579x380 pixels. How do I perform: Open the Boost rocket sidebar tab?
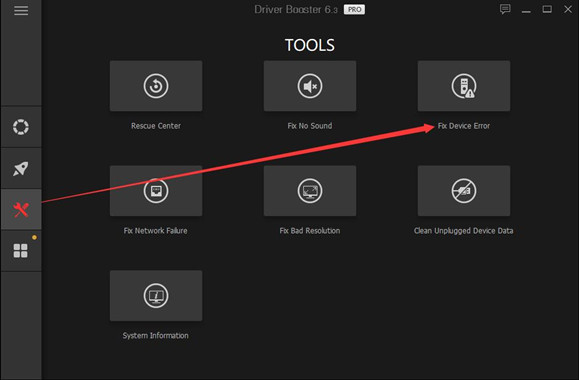tap(21, 168)
